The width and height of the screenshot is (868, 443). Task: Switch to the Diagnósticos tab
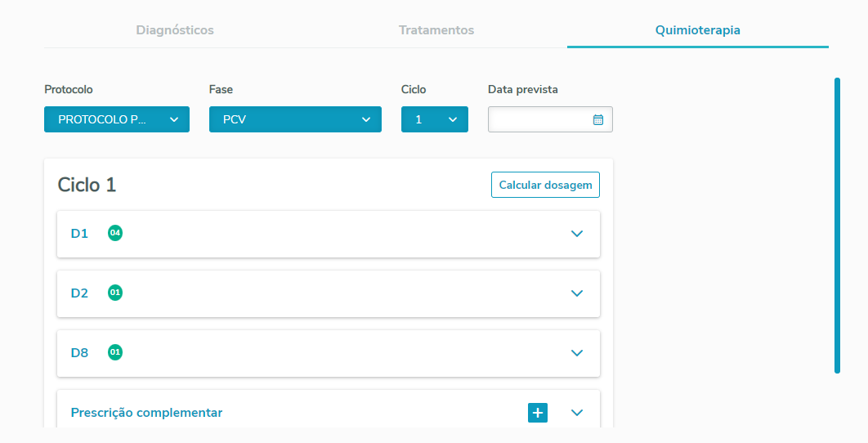175,30
